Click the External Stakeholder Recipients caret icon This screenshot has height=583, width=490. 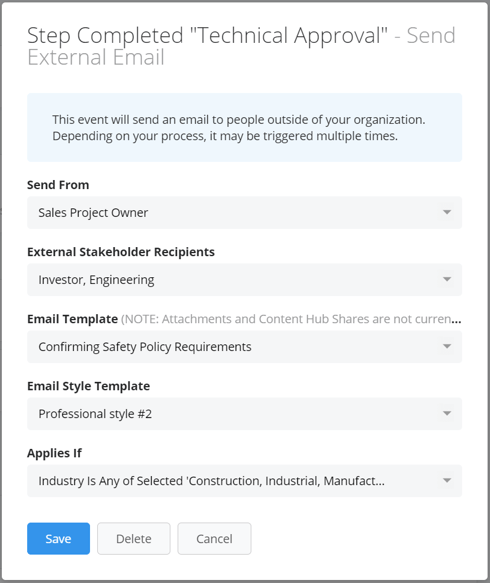pyautogui.click(x=447, y=279)
